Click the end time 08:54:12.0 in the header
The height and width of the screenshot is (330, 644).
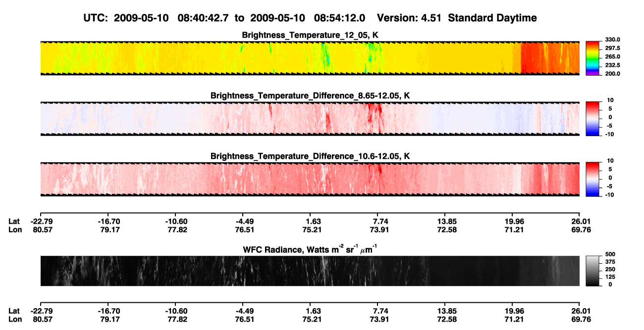click(x=340, y=18)
